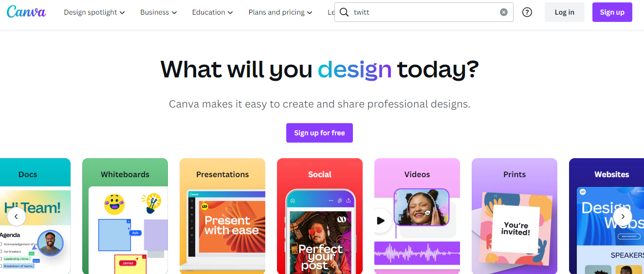Click the search magnifier icon
This screenshot has height=274, width=644.
coord(344,12)
